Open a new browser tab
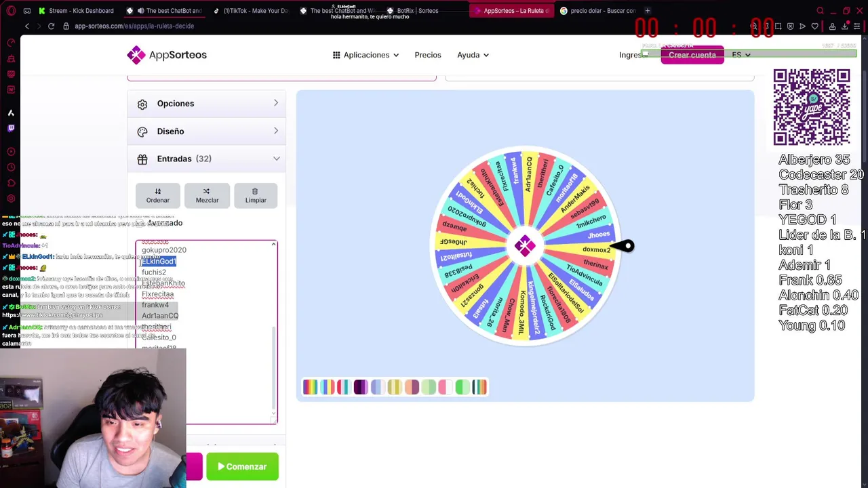 click(x=648, y=11)
